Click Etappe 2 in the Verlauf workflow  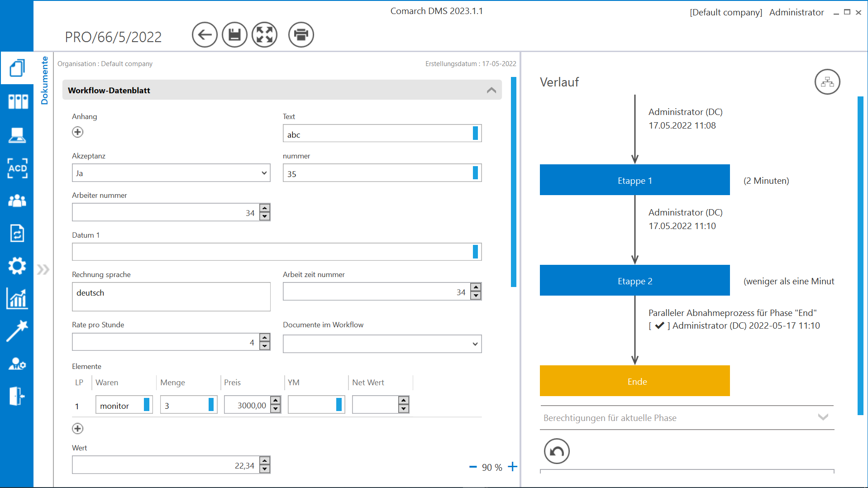click(634, 281)
